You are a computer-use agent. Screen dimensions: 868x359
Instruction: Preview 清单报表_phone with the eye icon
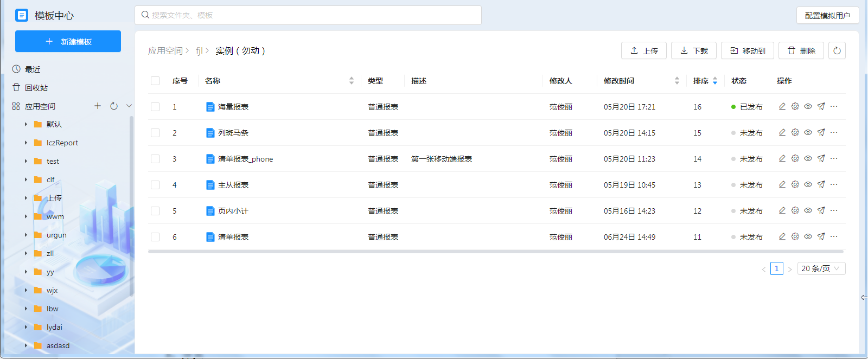[x=808, y=159]
